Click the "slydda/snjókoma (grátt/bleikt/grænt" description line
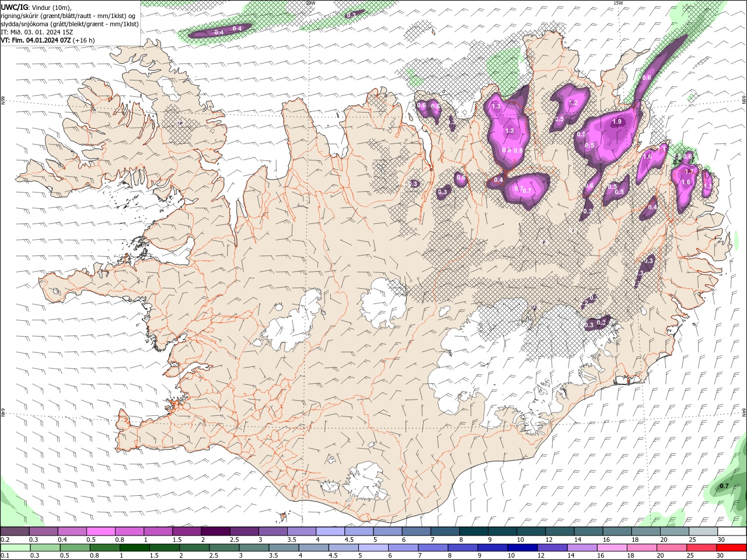This screenshot has width=747, height=560. tap(70, 24)
